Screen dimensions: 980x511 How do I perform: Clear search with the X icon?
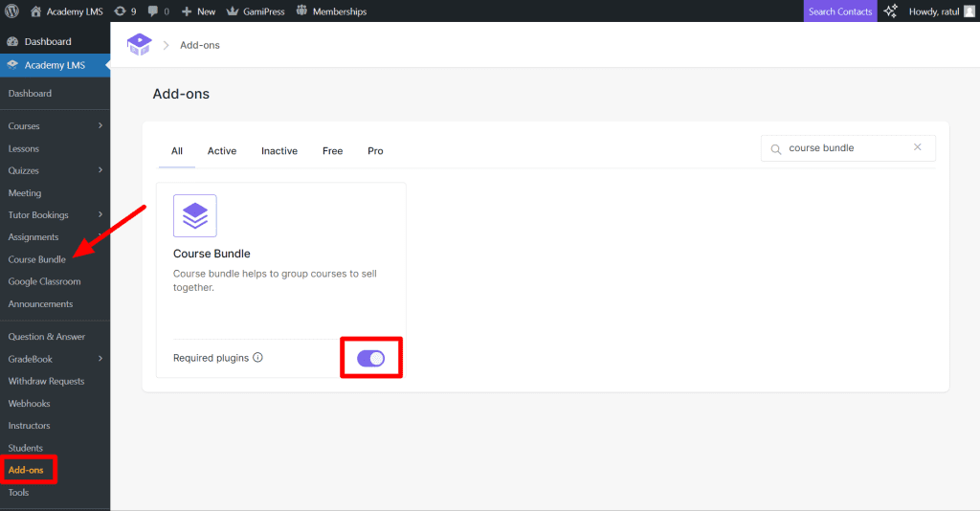click(918, 148)
